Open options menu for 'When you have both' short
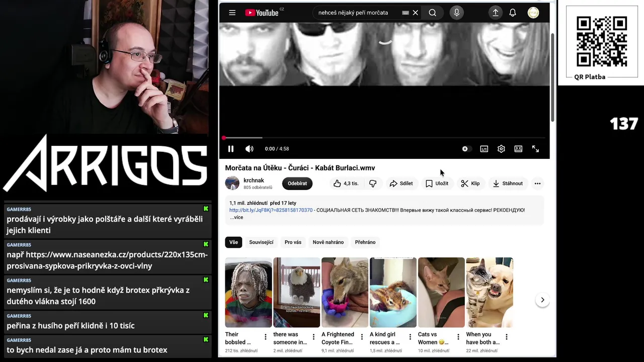The image size is (644, 362). click(507, 337)
